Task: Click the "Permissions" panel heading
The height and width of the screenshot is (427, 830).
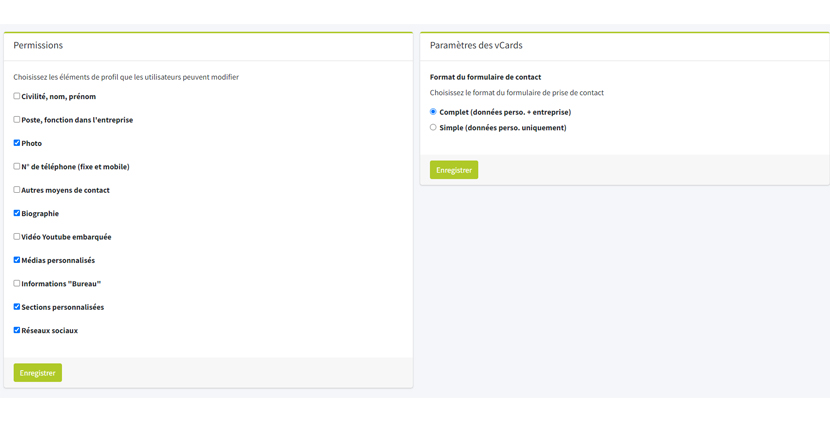Action: click(38, 46)
